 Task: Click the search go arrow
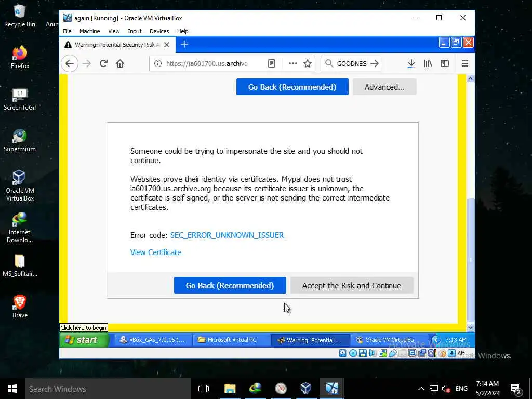375,63
